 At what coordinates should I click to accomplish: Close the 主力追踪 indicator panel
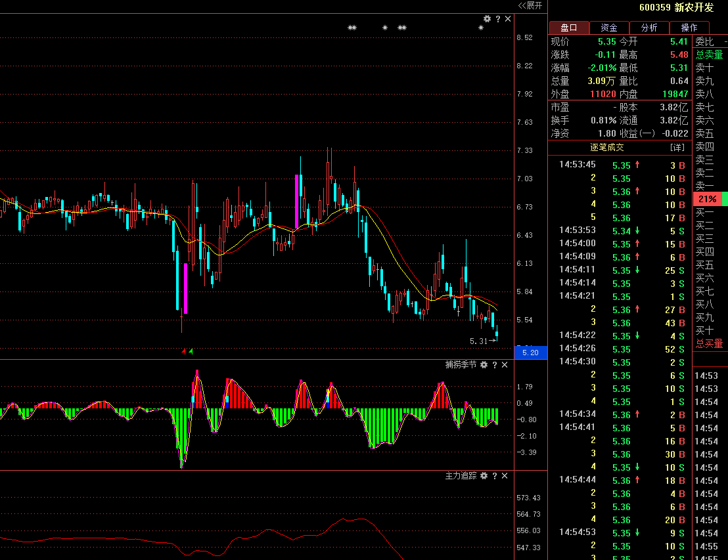pyautogui.click(x=505, y=475)
